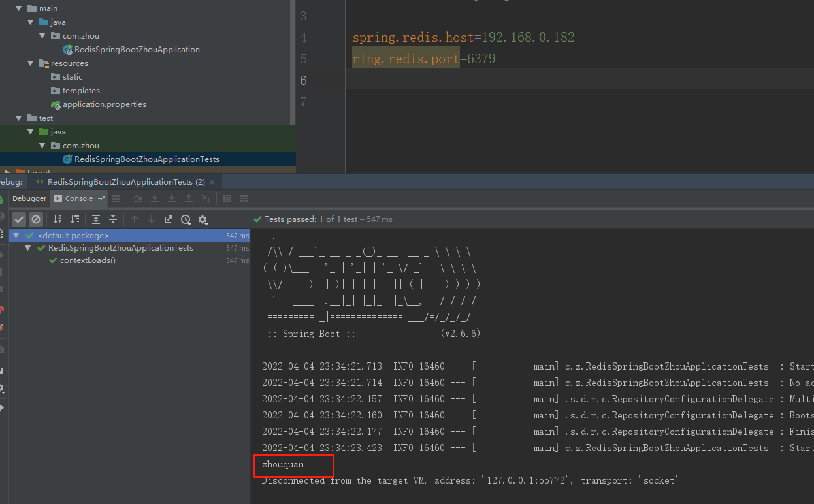Toggle show ignored tests filter
Viewport: 814px width, 504px height.
click(36, 219)
